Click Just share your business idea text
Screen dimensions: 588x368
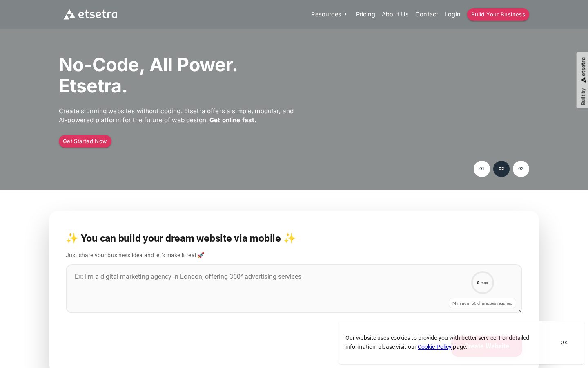click(135, 255)
